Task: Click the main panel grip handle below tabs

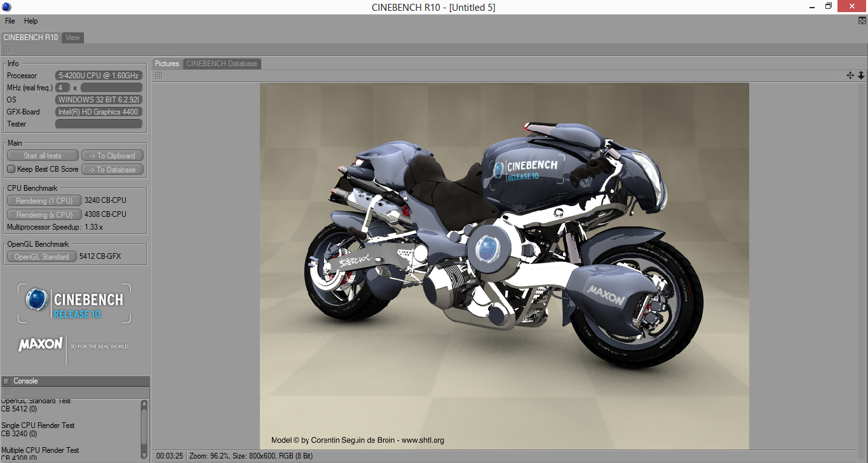Action: [x=7, y=50]
